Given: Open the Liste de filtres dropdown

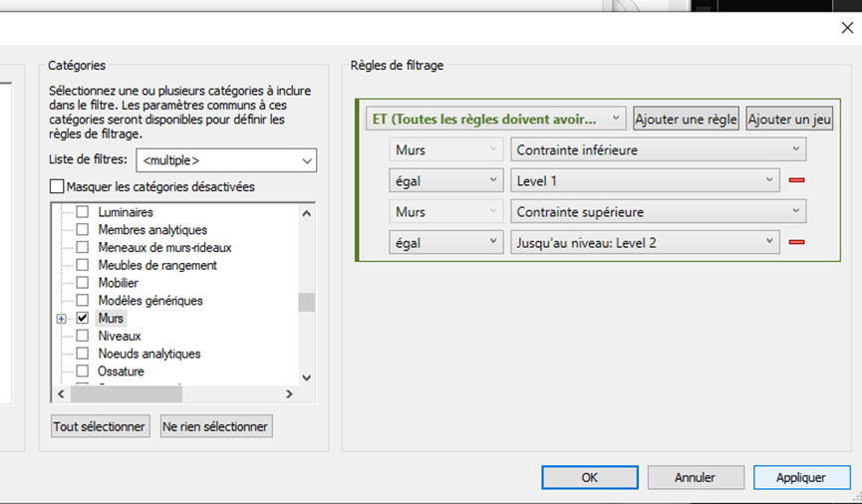Looking at the screenshot, I should [306, 160].
